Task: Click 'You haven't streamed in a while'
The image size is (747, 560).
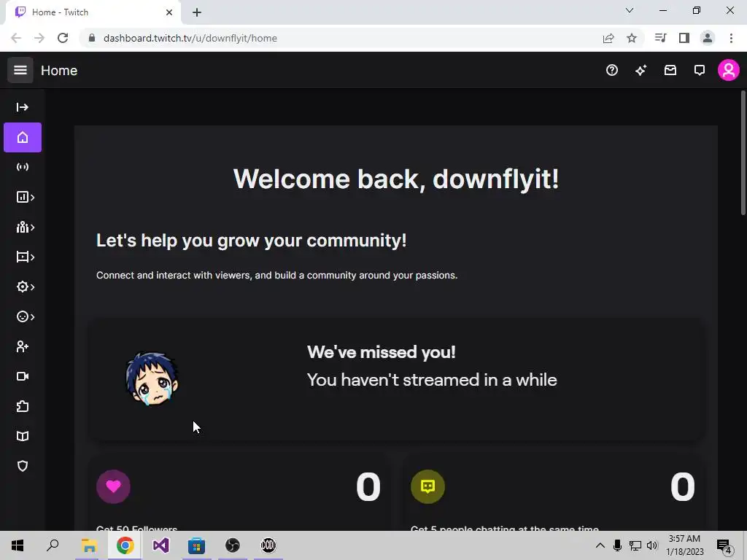Action: pos(432,380)
